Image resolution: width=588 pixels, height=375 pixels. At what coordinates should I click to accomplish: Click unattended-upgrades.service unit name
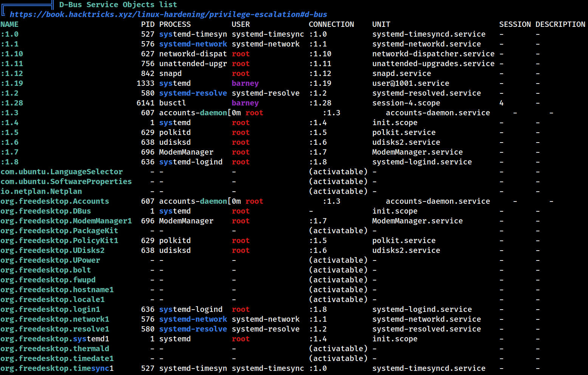tap(433, 64)
